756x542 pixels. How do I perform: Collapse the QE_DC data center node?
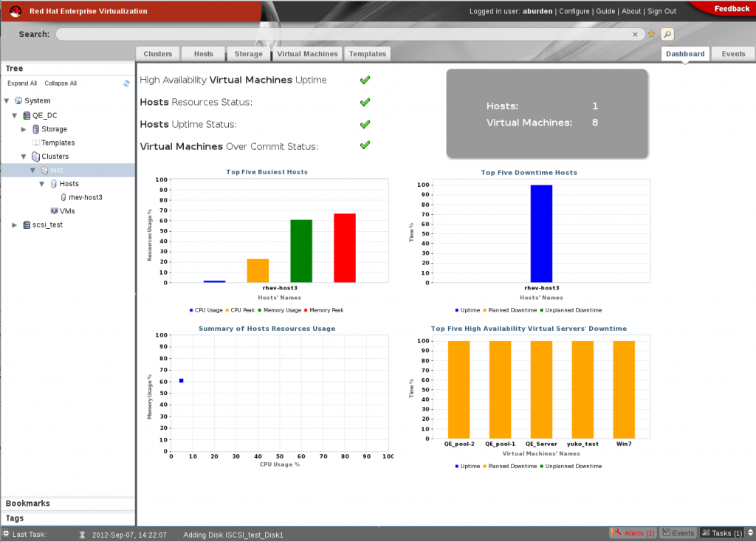(15, 116)
